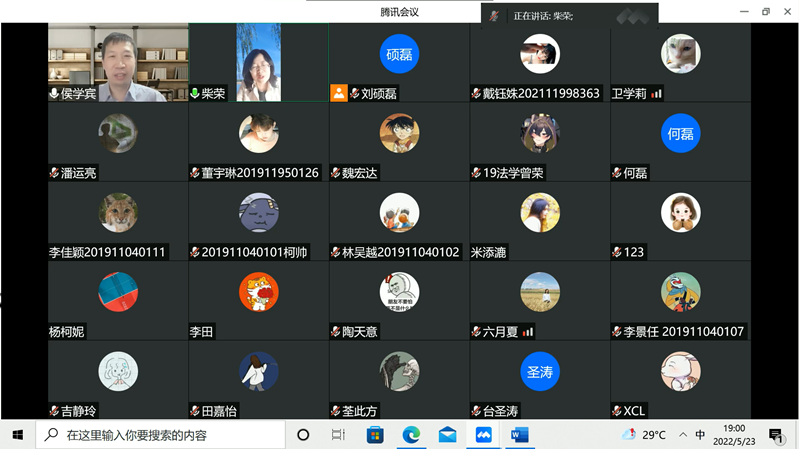Click the 19:00 clock and date
Viewport: 799px width, 449px height.
[x=734, y=435]
